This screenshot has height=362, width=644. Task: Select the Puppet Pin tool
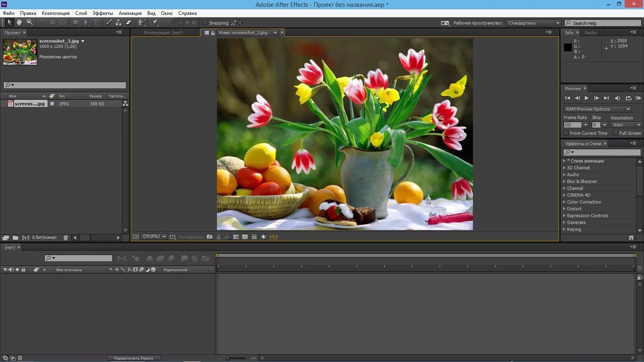pyautogui.click(x=155, y=23)
